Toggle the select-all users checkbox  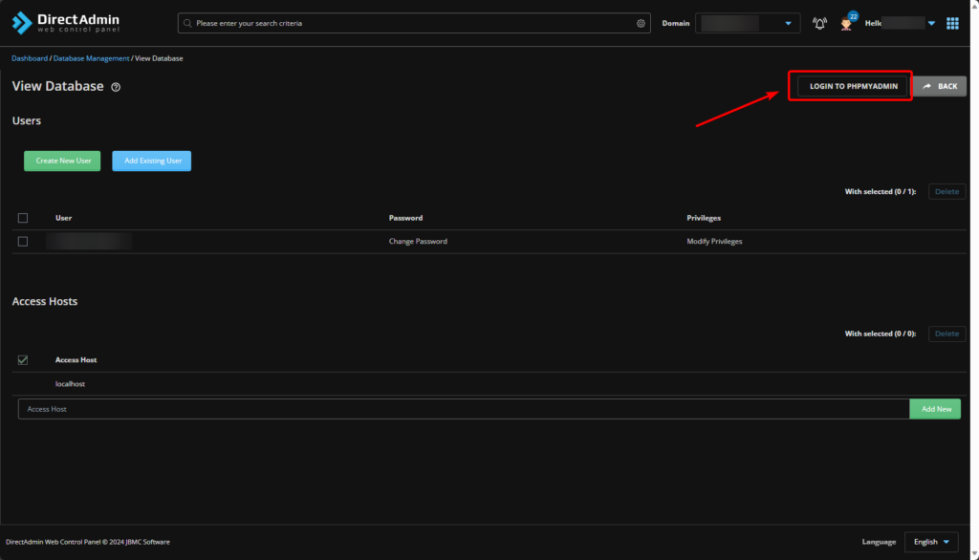[23, 218]
